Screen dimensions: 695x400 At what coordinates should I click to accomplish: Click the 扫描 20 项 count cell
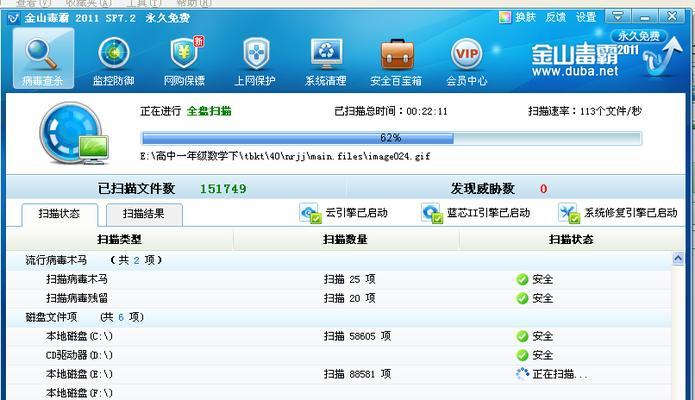click(x=350, y=298)
